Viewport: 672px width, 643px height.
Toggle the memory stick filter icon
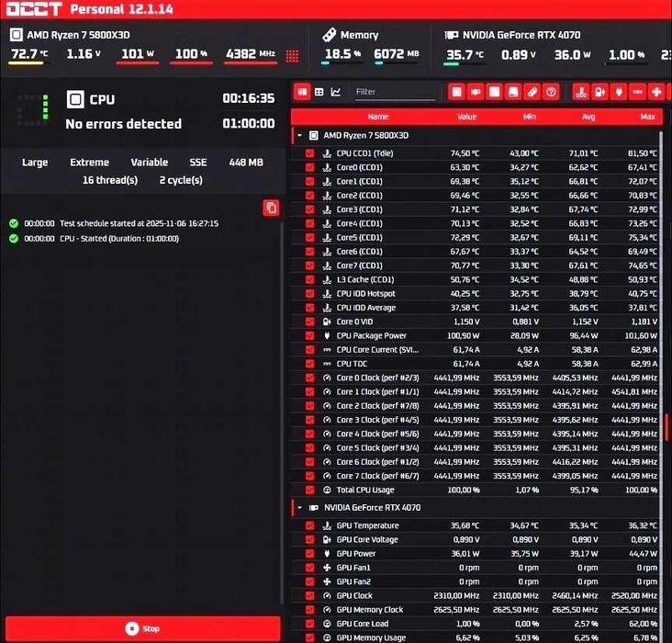[x=532, y=92]
